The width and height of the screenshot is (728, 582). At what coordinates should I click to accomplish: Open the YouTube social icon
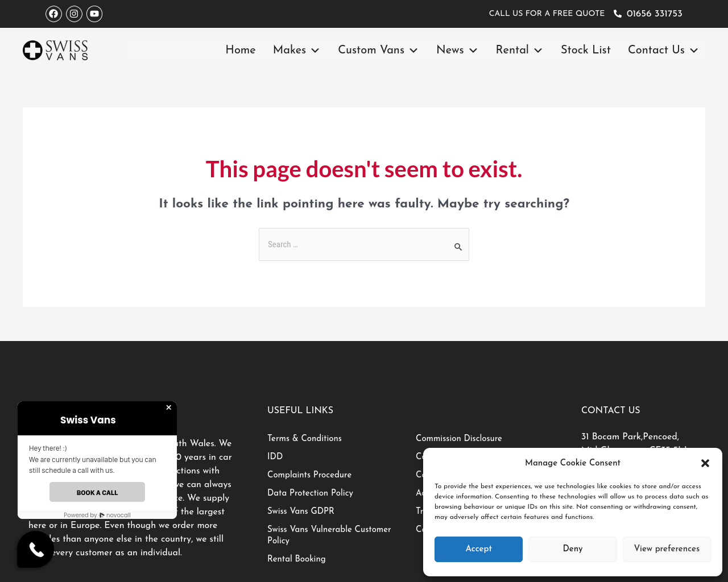(94, 14)
